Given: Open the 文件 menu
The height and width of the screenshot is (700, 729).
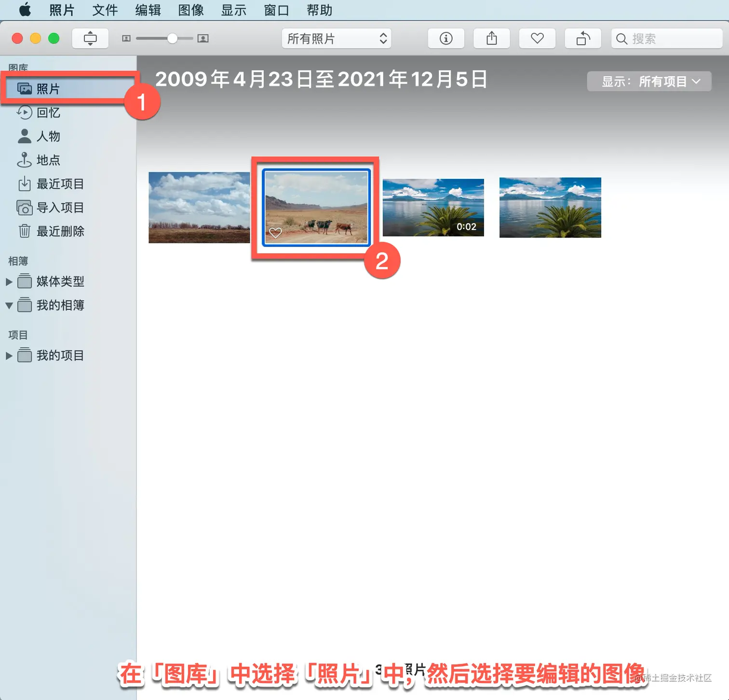Looking at the screenshot, I should tap(105, 10).
